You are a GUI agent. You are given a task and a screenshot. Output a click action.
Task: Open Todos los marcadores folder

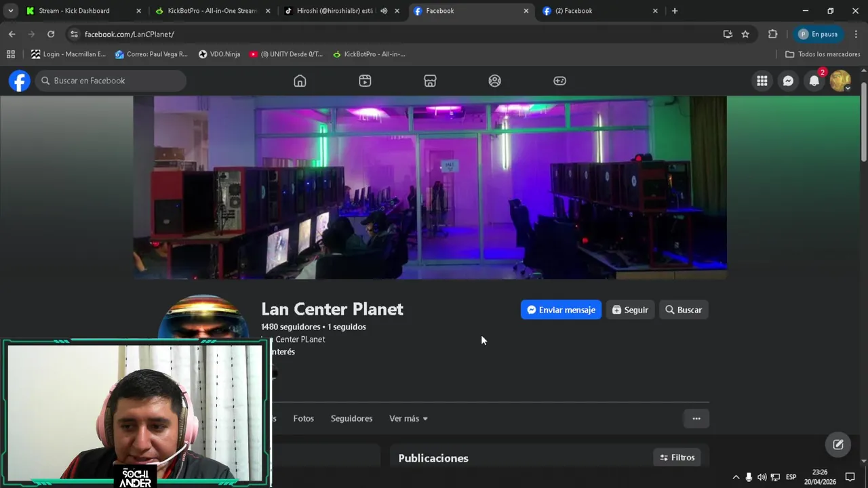click(823, 54)
